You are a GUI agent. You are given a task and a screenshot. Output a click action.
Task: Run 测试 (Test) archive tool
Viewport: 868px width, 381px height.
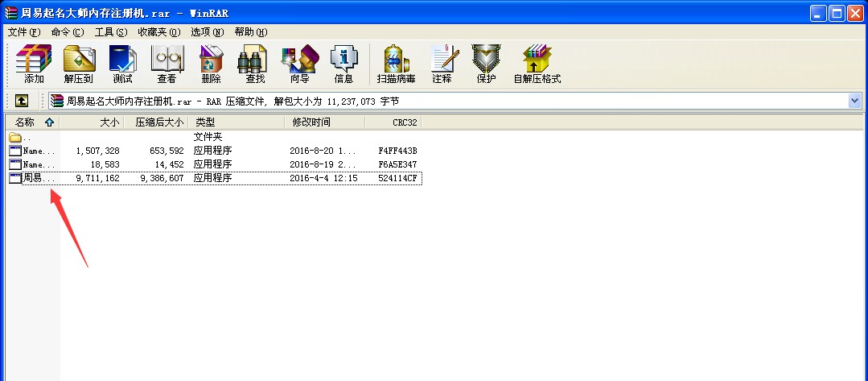coord(122,64)
